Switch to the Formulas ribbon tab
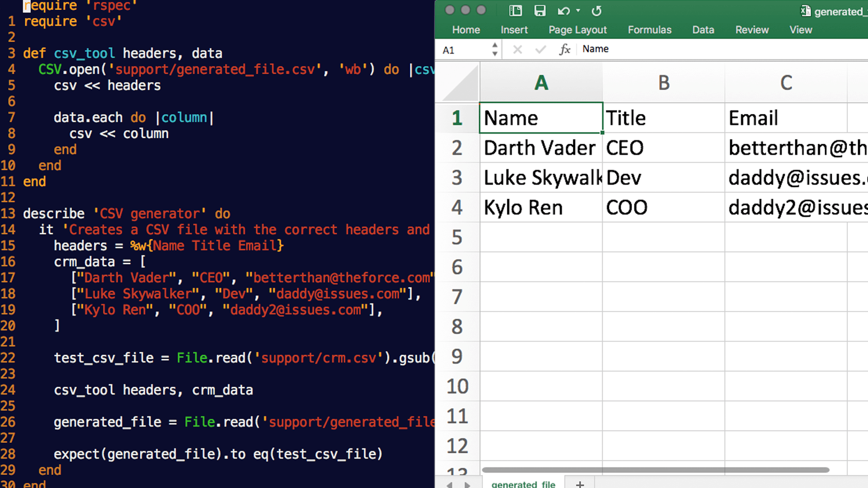The width and height of the screenshot is (868, 488). tap(649, 30)
